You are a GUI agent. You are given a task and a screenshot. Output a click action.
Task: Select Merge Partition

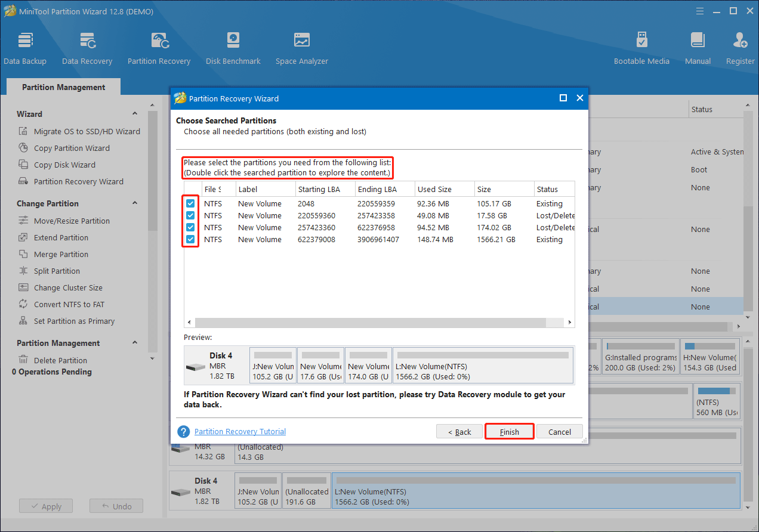click(x=61, y=254)
